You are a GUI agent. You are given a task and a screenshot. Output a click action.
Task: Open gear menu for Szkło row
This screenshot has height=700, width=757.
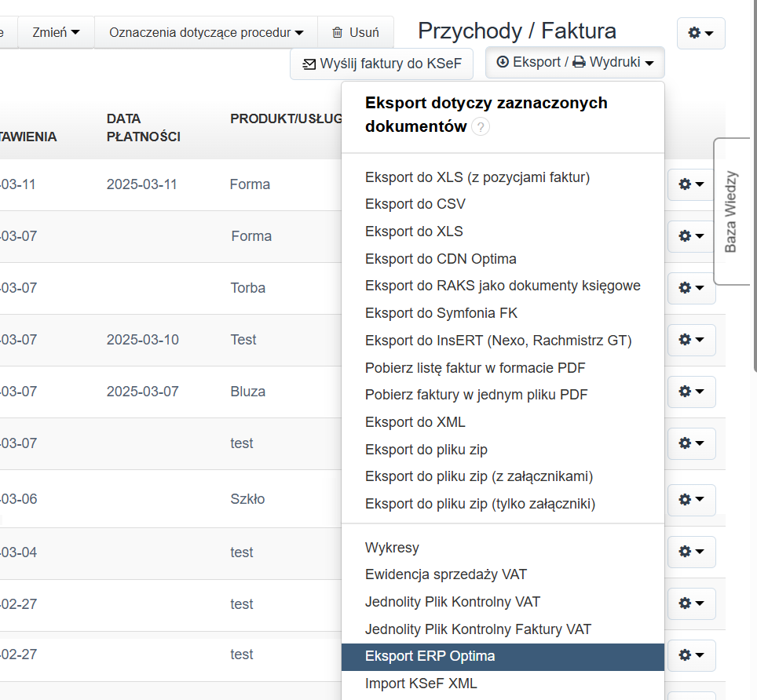point(691,500)
